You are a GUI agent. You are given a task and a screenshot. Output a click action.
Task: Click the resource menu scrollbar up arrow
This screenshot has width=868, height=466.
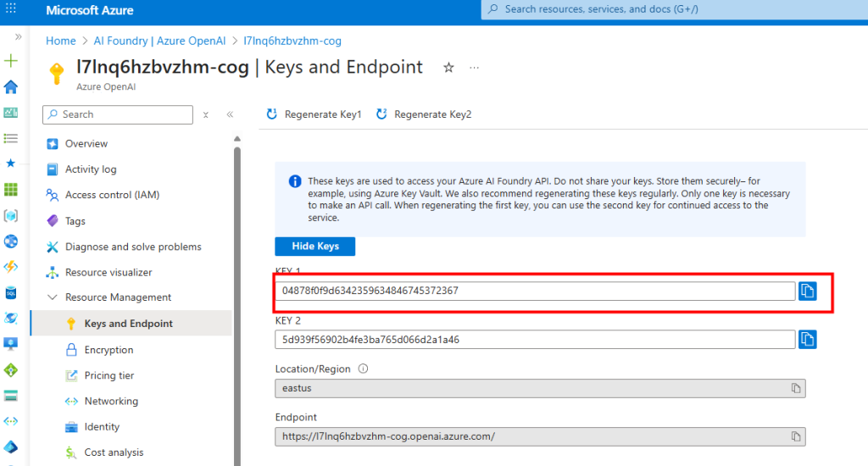point(237,139)
